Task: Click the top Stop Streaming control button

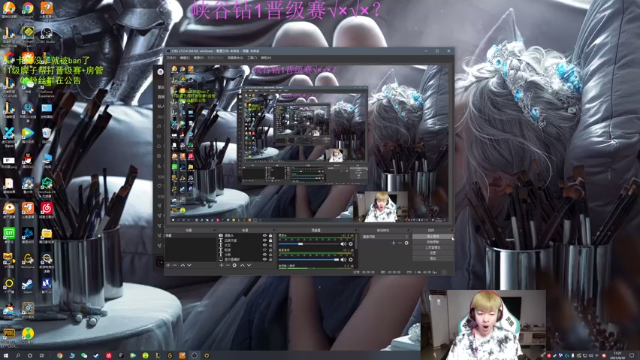Action: click(433, 236)
